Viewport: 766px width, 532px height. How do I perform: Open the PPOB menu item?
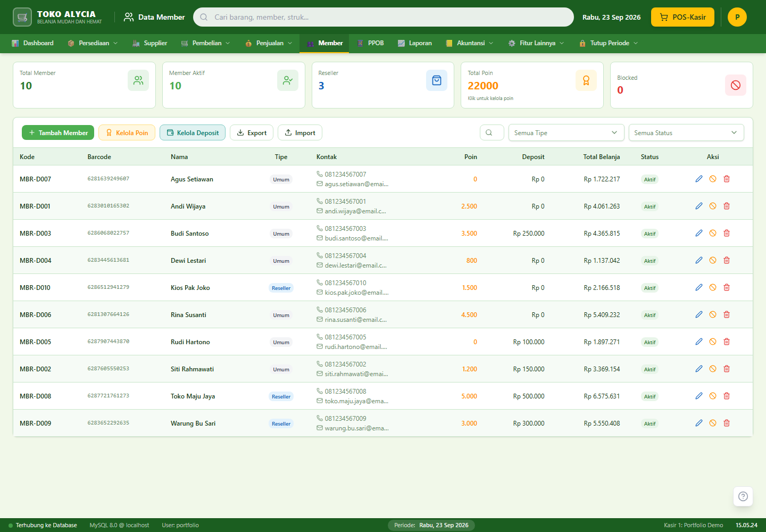tap(370, 43)
